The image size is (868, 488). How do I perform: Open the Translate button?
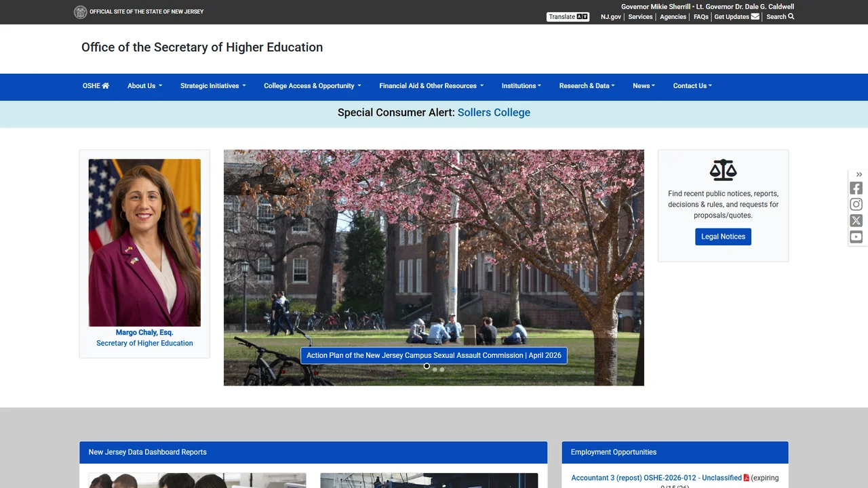coord(568,17)
